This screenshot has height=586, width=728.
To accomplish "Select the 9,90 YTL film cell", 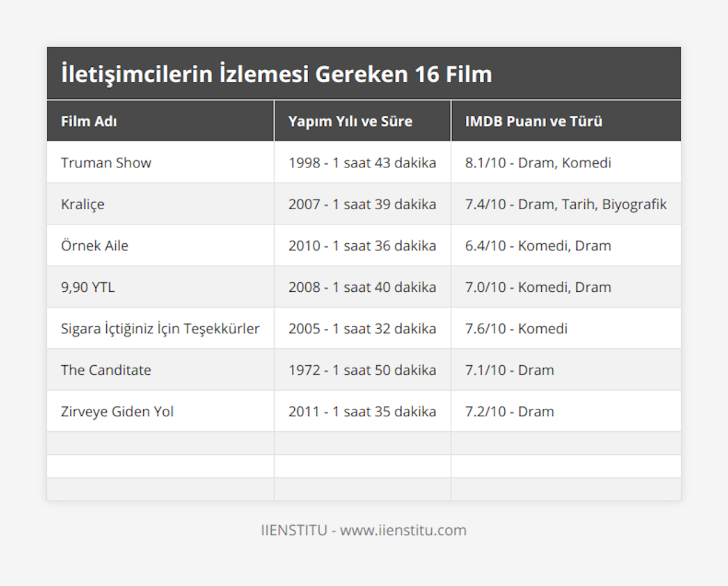I will point(88,287).
